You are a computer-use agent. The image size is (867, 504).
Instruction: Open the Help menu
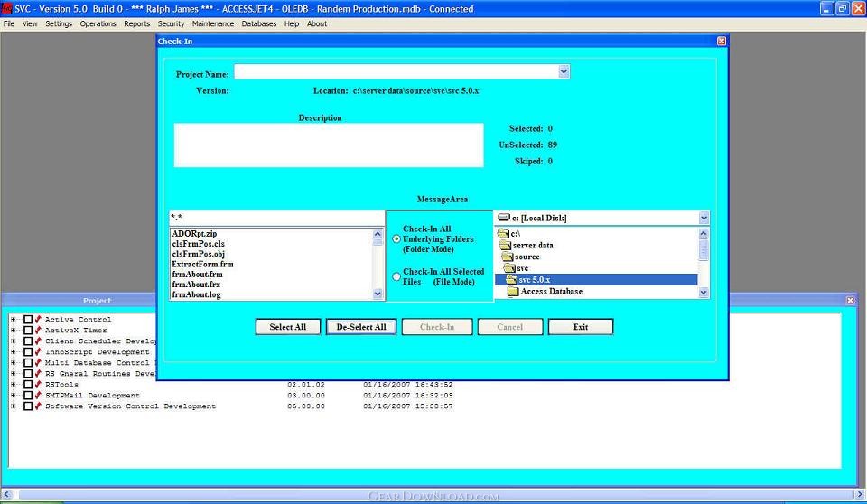click(x=292, y=23)
